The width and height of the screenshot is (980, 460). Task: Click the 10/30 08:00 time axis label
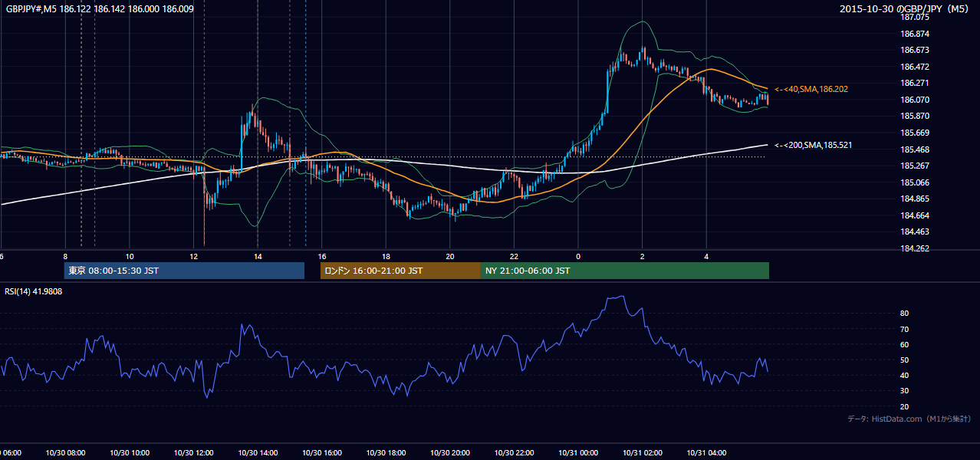tap(65, 453)
